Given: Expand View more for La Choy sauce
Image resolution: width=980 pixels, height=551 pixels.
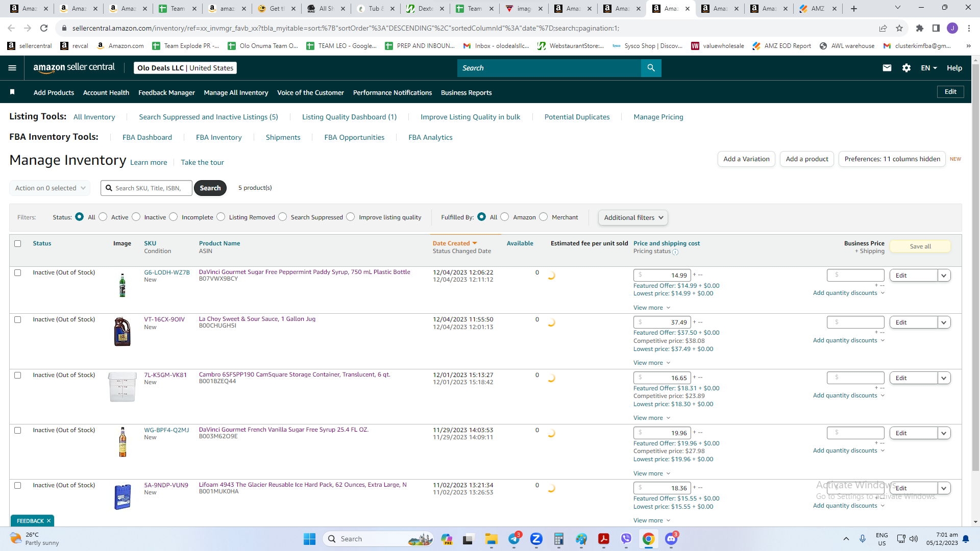Looking at the screenshot, I should [652, 363].
